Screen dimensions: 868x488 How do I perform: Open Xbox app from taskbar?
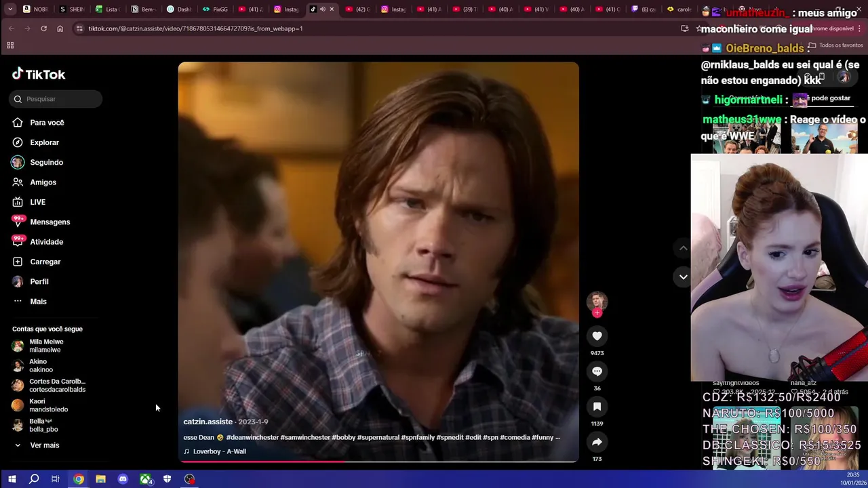(x=145, y=479)
